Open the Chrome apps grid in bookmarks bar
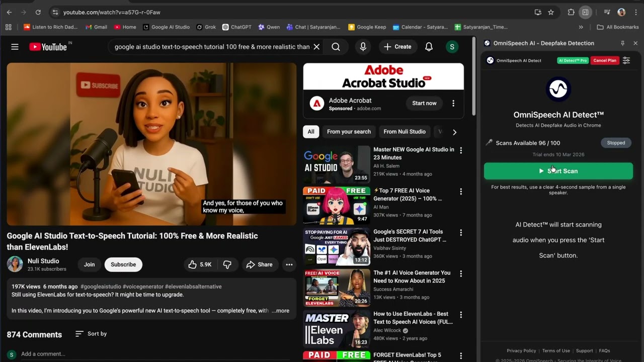 (x=8, y=27)
